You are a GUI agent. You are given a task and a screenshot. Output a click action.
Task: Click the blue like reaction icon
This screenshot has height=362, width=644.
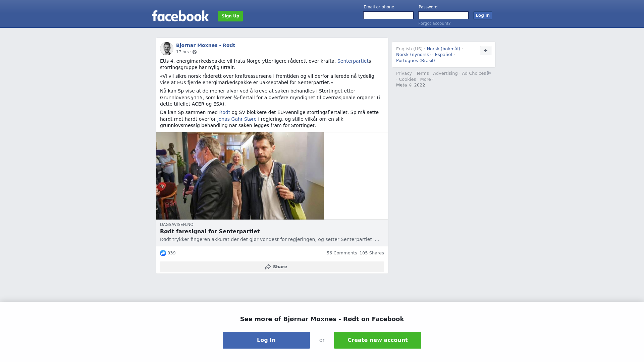pos(163,253)
